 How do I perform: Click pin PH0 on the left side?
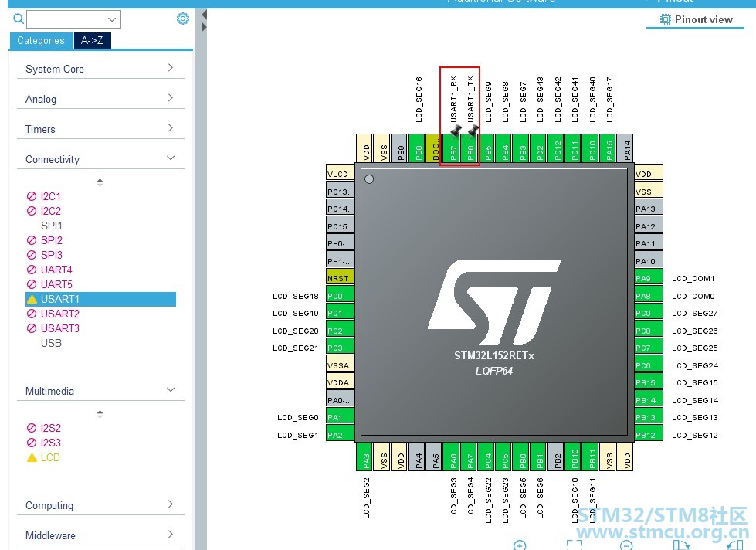click(341, 243)
